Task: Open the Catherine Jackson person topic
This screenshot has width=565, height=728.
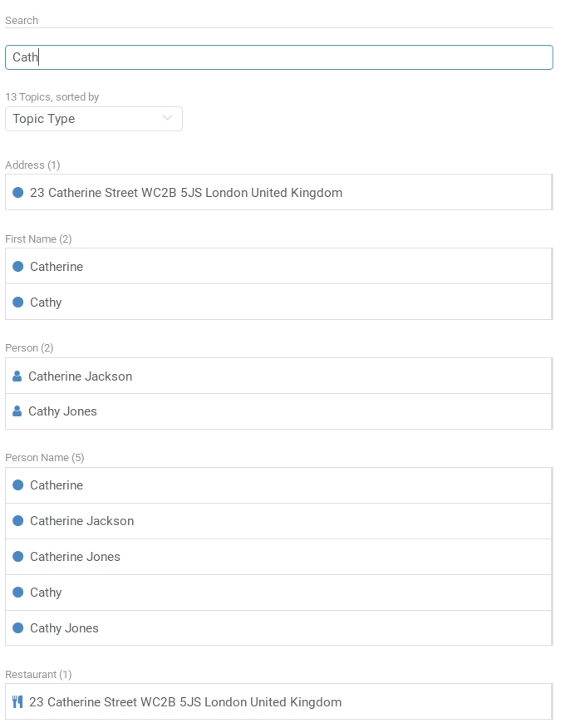Action: (81, 376)
